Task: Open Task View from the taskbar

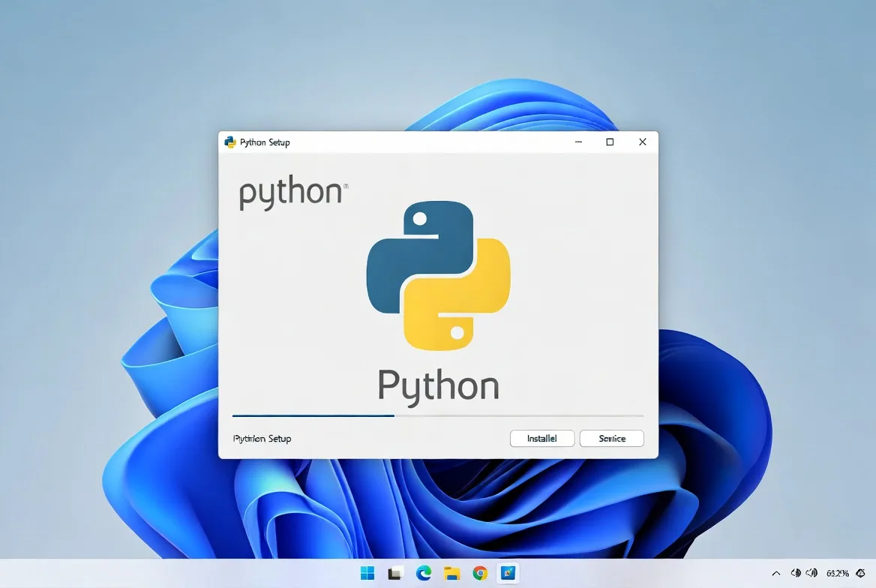Action: (x=396, y=573)
